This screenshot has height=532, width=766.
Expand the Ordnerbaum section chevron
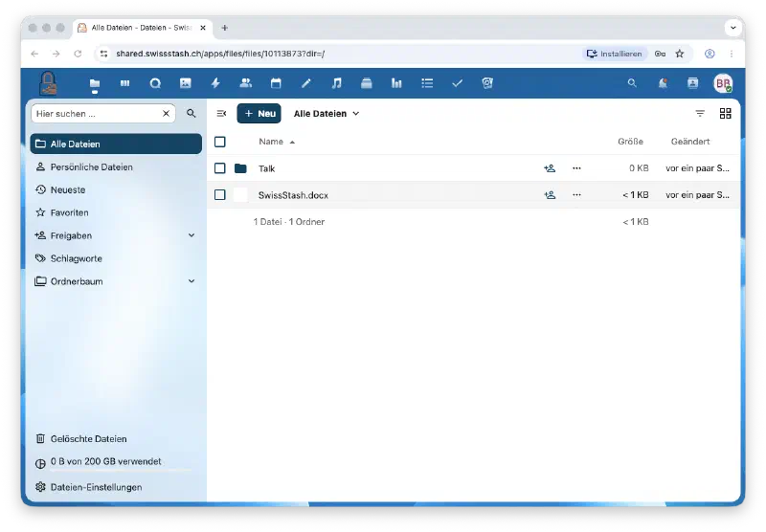click(191, 281)
